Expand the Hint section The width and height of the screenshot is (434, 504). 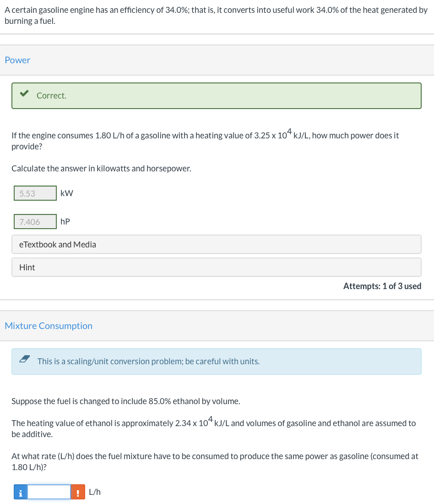pyautogui.click(x=27, y=267)
